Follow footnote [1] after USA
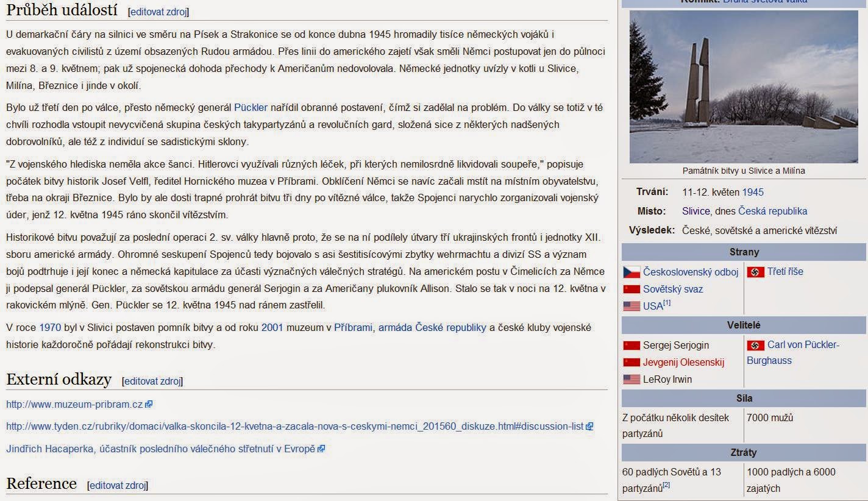The width and height of the screenshot is (868, 501). [667, 303]
